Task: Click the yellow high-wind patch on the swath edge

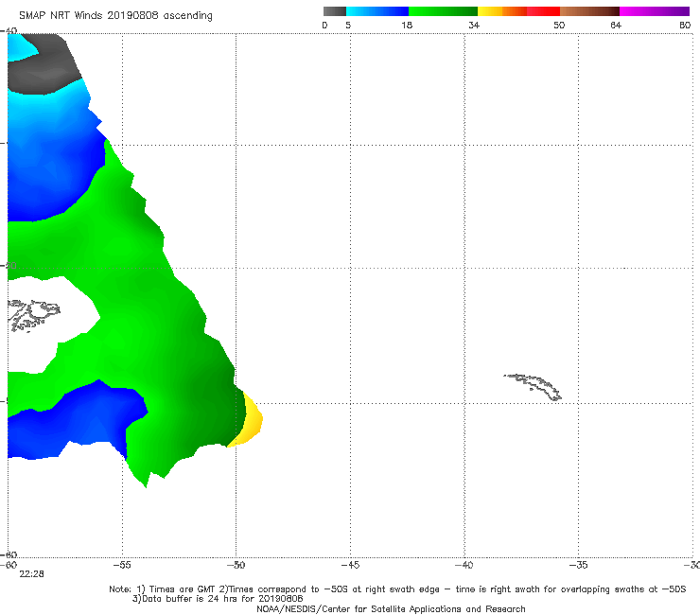Action: point(251,422)
